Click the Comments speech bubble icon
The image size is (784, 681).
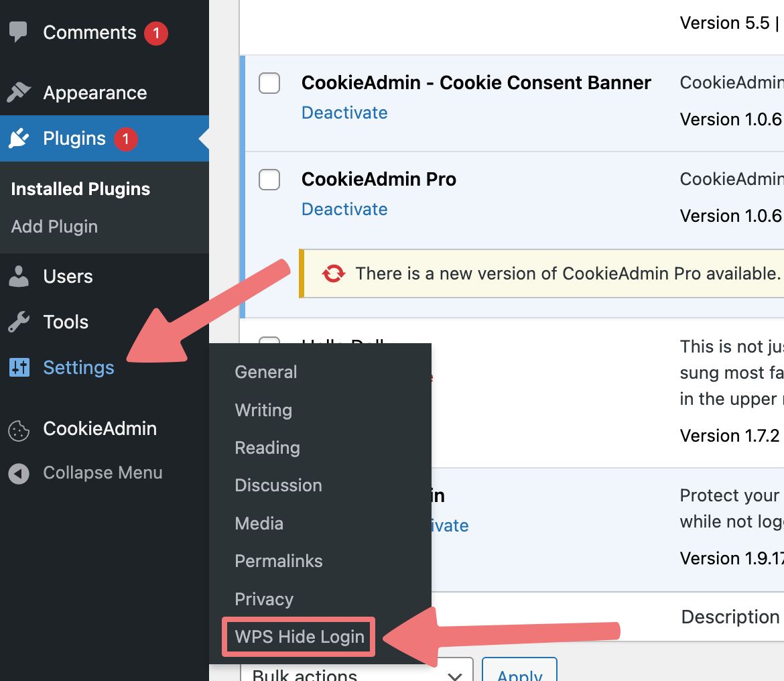19,32
